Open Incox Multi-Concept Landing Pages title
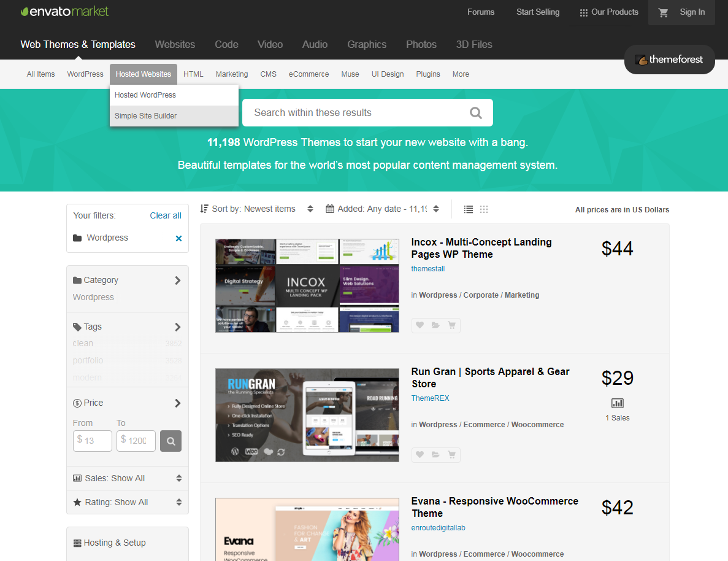Screen dimensions: 728x561 481,248
